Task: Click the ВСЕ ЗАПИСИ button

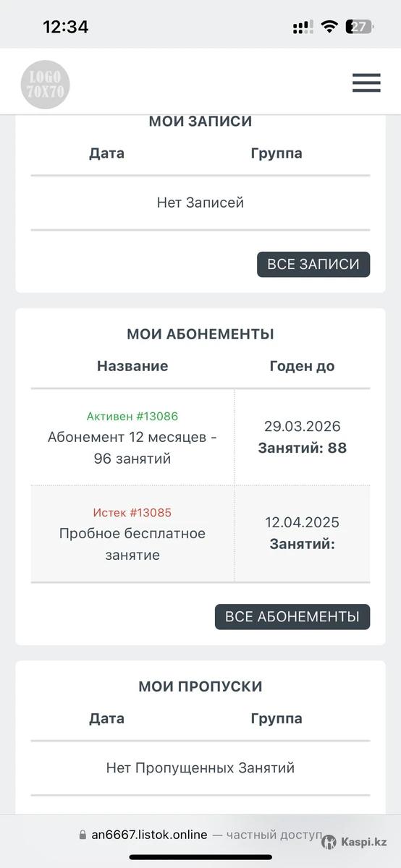Action: [x=313, y=265]
